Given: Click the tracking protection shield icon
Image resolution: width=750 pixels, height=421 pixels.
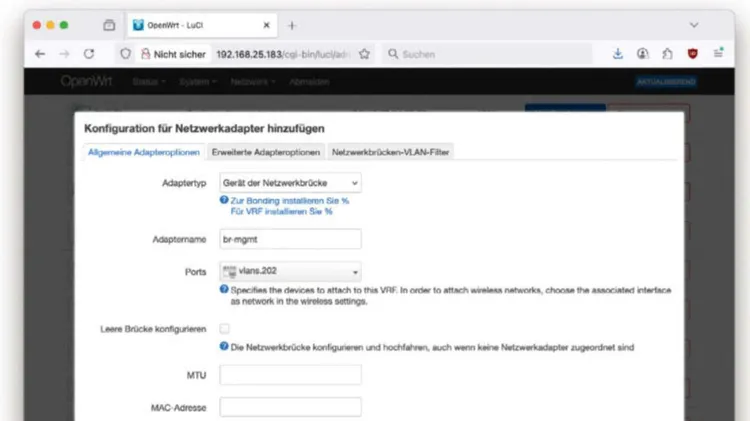Looking at the screenshot, I should pos(126,54).
